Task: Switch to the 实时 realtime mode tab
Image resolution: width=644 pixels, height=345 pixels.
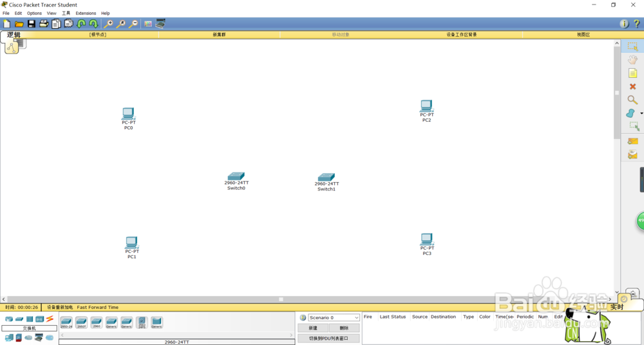Action: pyautogui.click(x=616, y=307)
